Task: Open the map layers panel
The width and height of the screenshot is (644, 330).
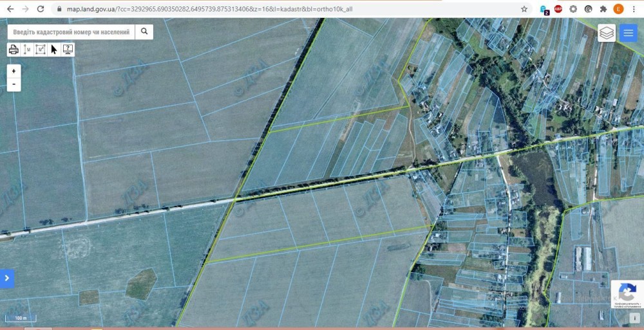Action: tap(606, 33)
